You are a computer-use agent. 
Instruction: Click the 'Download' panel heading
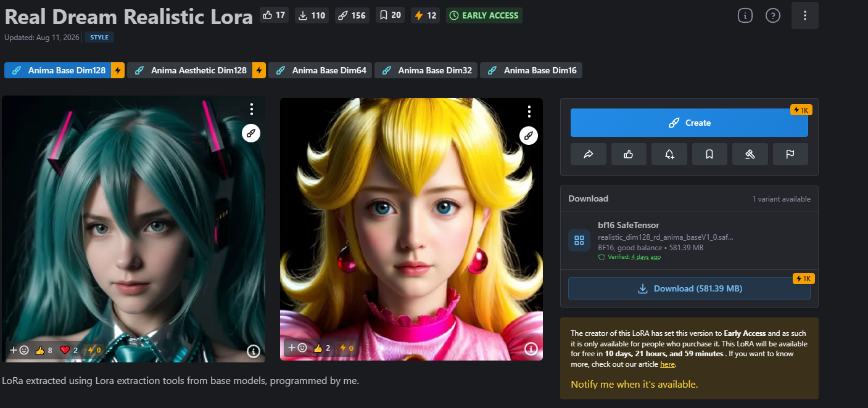[588, 198]
